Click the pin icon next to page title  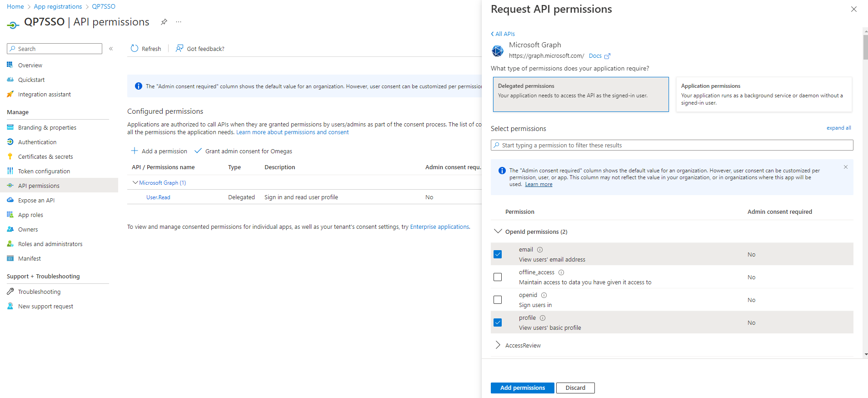(164, 22)
